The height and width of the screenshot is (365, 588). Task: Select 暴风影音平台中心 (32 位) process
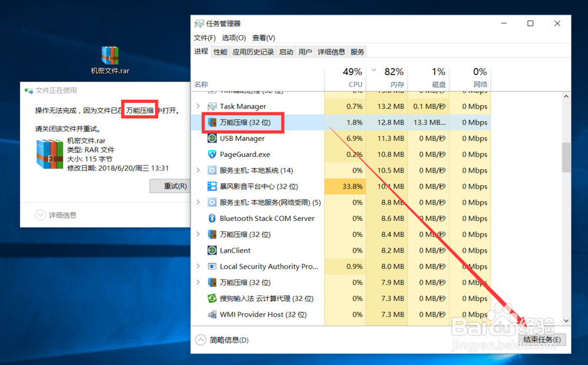(x=341, y=186)
